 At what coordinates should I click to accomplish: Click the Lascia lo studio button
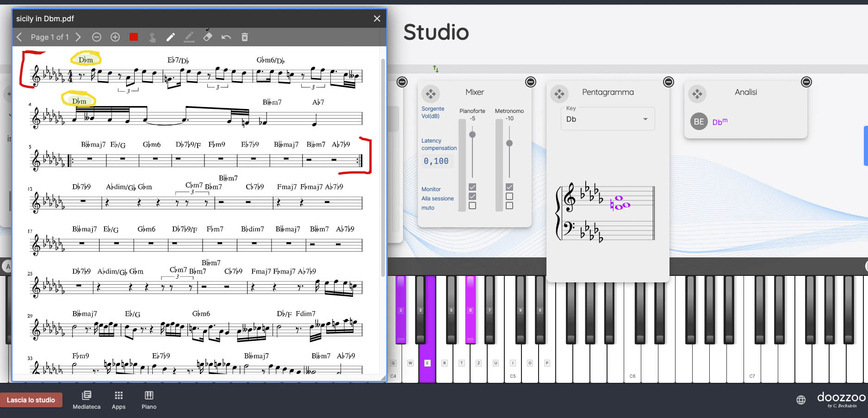click(31, 400)
